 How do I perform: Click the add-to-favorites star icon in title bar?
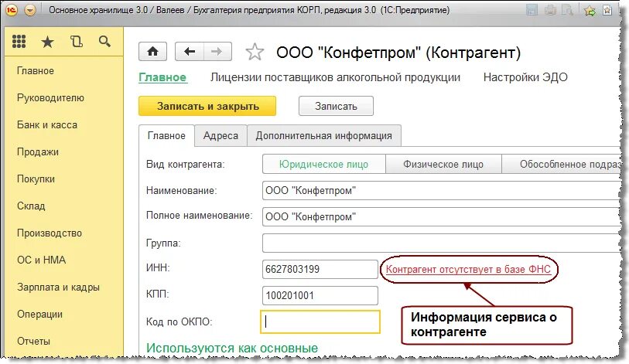(590, 10)
